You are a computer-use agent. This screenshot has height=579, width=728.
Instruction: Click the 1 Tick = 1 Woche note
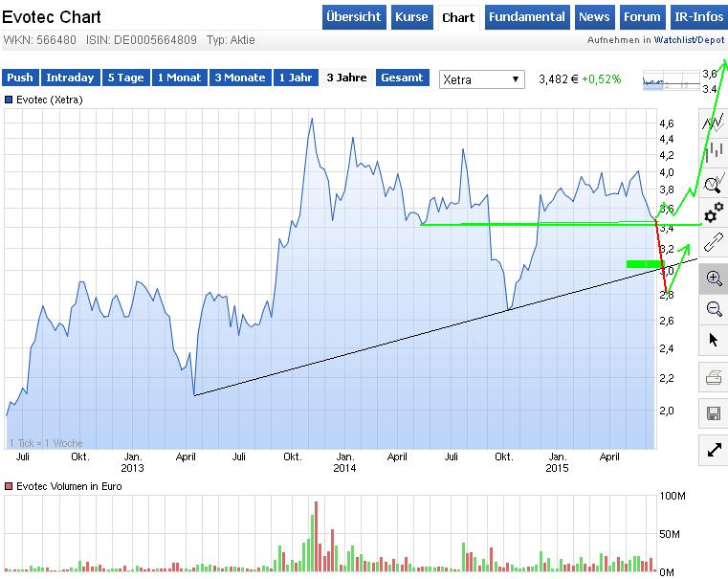tap(46, 443)
